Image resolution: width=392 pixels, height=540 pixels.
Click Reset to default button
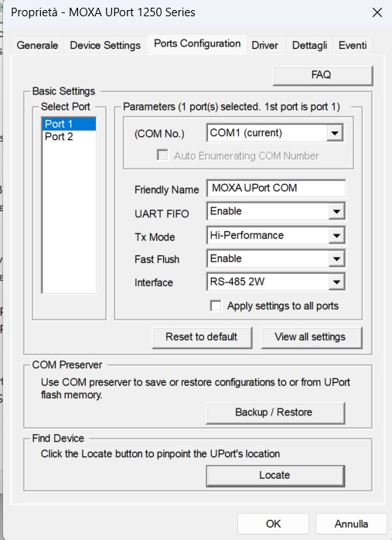tap(202, 337)
